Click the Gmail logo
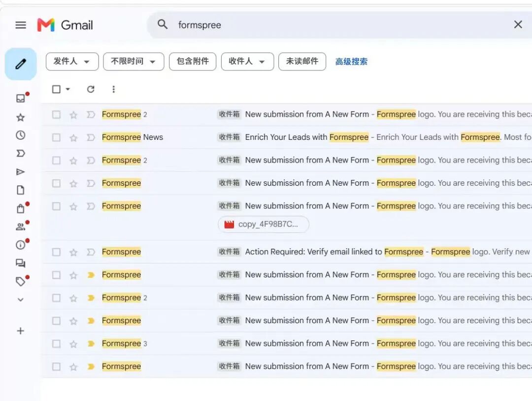The width and height of the screenshot is (532, 401). (x=65, y=25)
